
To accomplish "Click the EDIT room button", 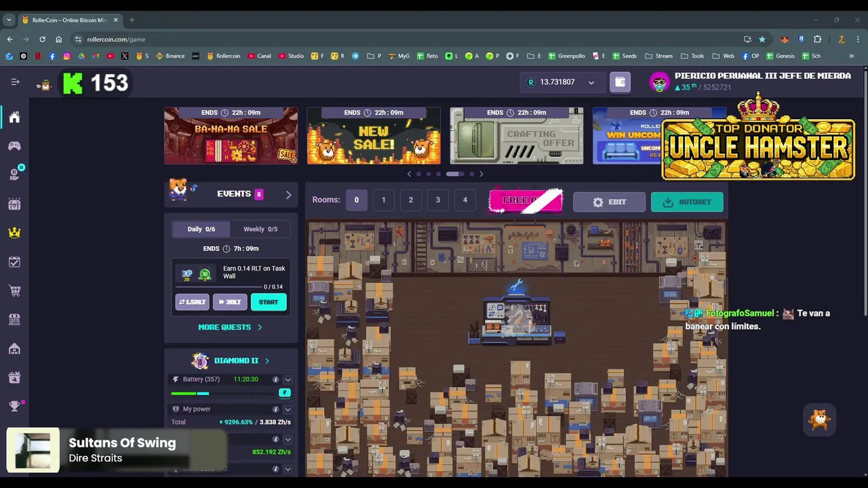I will pos(609,202).
